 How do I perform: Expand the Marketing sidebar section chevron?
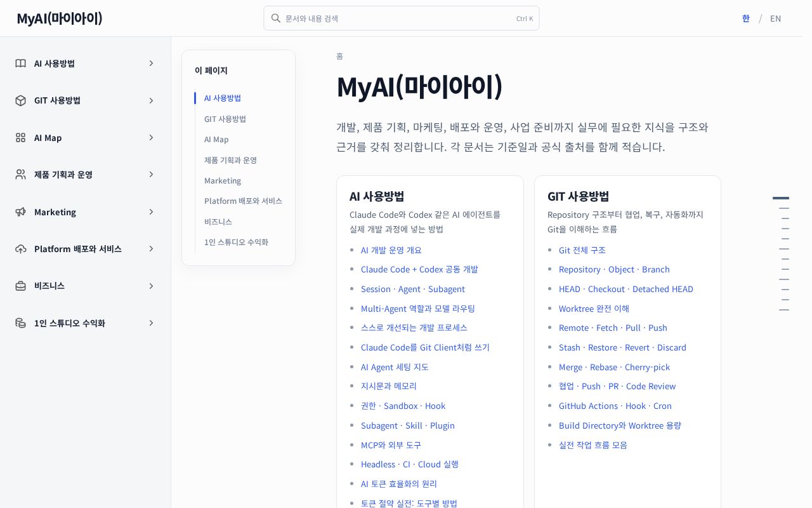(x=151, y=212)
